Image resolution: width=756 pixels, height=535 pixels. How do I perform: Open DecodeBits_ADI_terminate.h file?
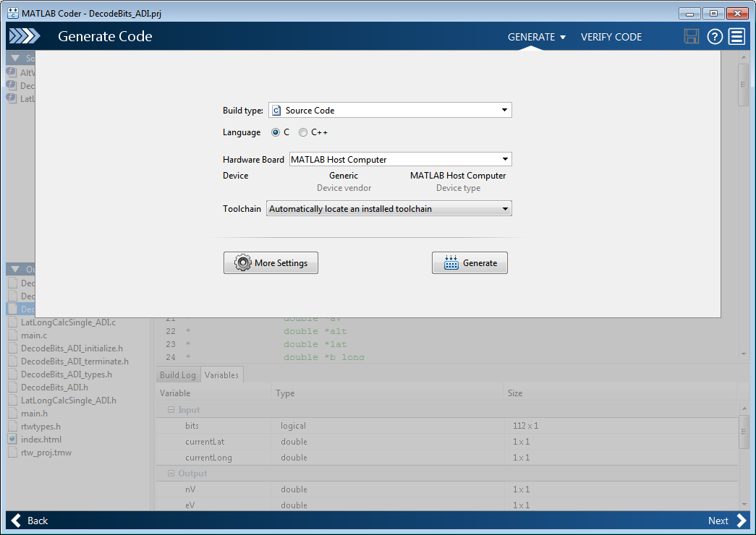point(75,361)
